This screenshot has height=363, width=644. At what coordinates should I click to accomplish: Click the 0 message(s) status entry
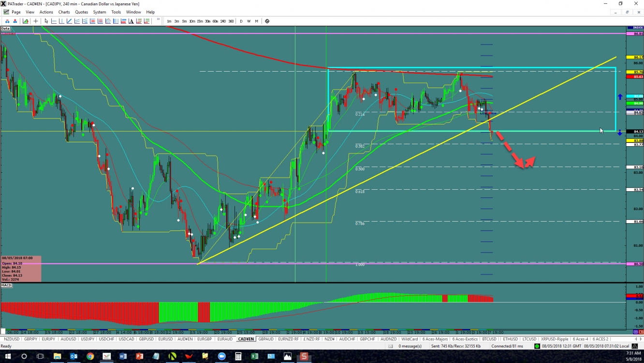pyautogui.click(x=410, y=346)
